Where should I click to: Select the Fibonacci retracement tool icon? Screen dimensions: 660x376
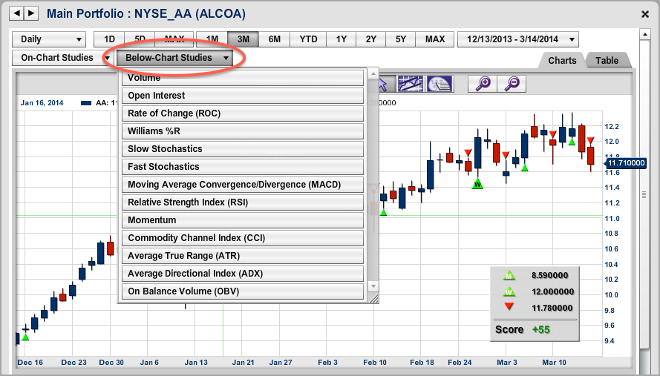439,84
